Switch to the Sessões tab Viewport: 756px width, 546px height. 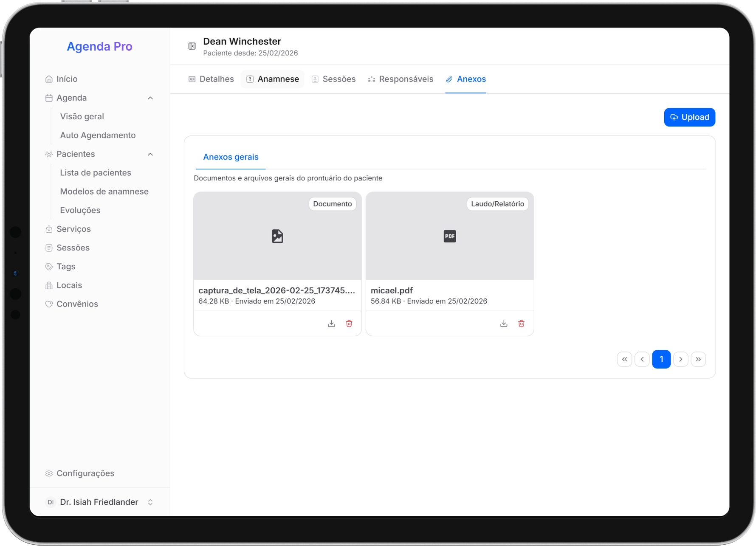[334, 79]
